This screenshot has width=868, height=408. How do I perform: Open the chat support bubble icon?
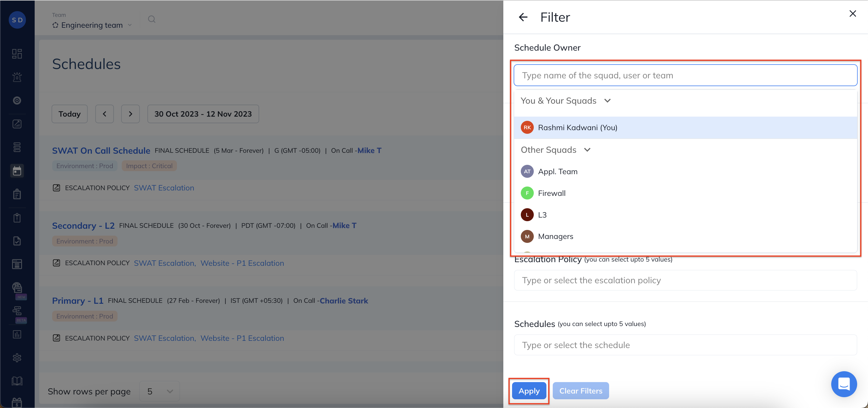pyautogui.click(x=843, y=384)
